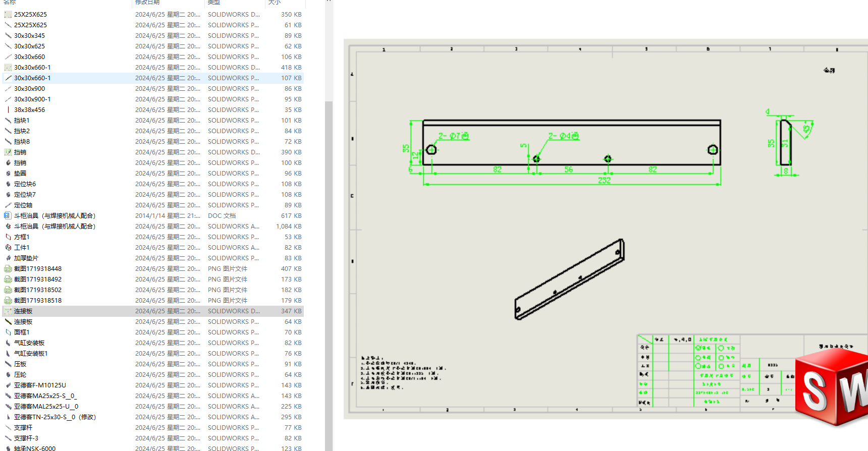Viewport: 868px width, 451px height.
Task: Select the file name 截图1719318518
Action: point(38,301)
